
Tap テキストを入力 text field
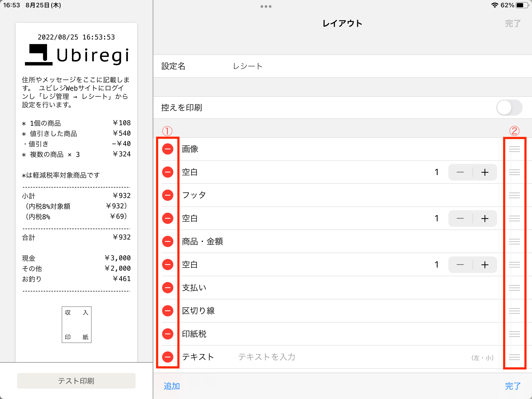267,357
